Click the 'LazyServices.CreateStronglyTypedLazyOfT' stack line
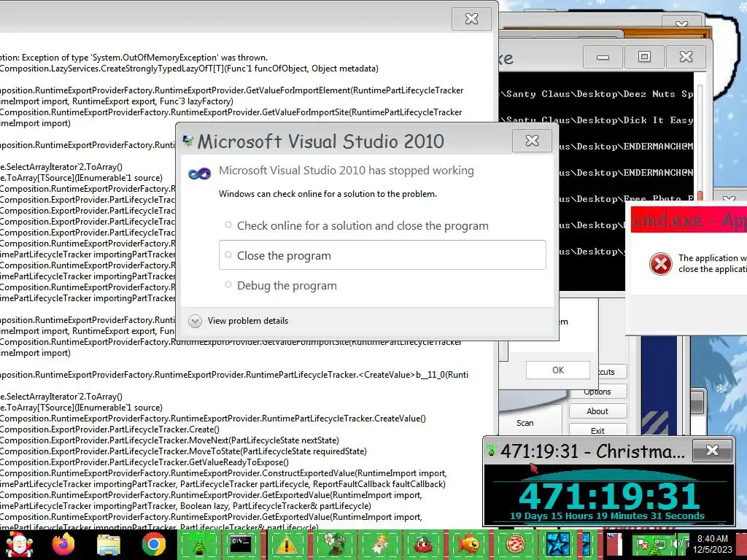Viewport: 747px width, 560px height. (189, 69)
